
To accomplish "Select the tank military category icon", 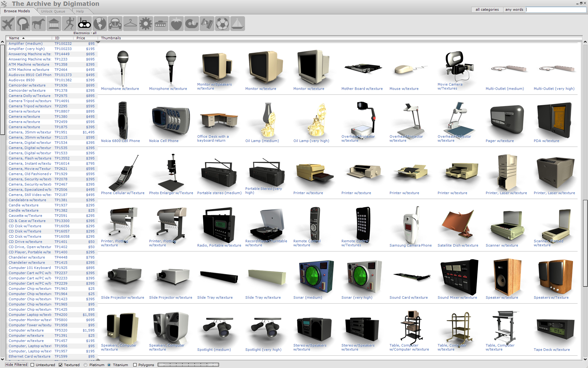I will tap(161, 24).
